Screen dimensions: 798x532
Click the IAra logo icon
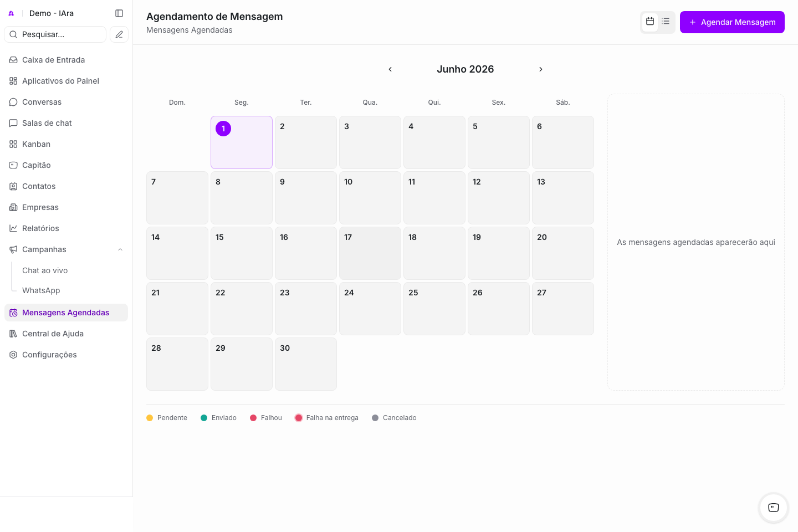[11, 13]
